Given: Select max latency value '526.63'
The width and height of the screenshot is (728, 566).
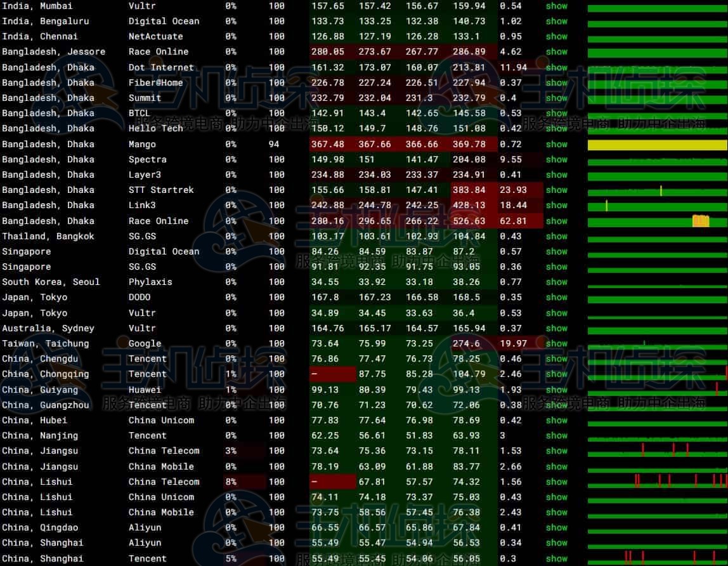Looking at the screenshot, I should 469,221.
